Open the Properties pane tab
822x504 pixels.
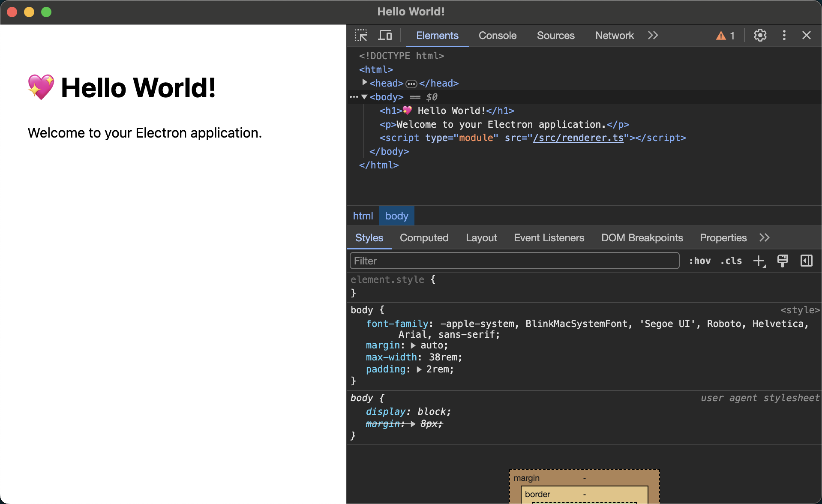tap(723, 238)
